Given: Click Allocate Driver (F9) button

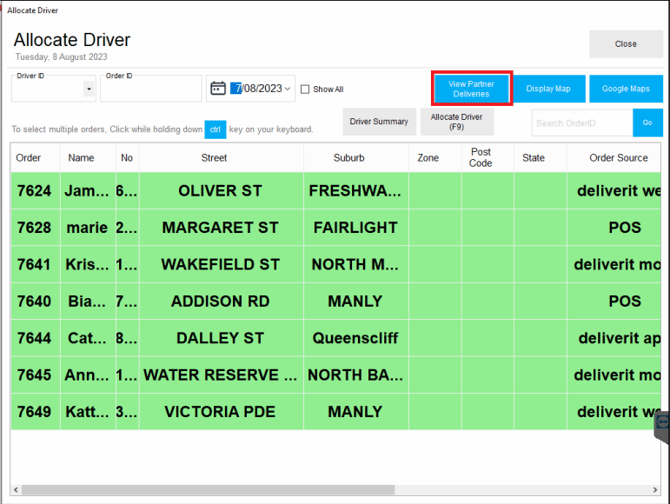Looking at the screenshot, I should coord(456,122).
